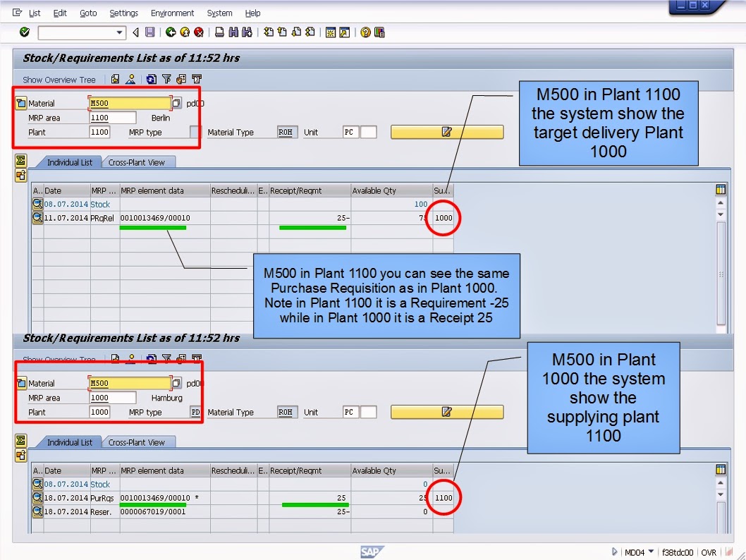Go to First Page icon
The image size is (746, 560).
coord(269,32)
